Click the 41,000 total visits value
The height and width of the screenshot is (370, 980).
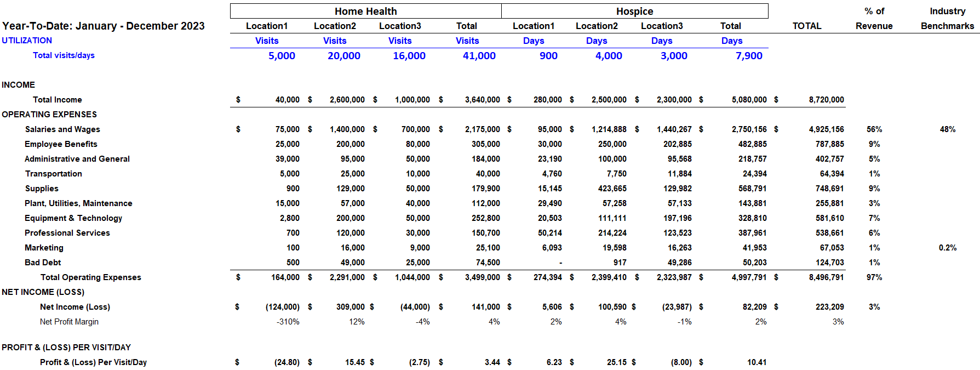(x=479, y=56)
